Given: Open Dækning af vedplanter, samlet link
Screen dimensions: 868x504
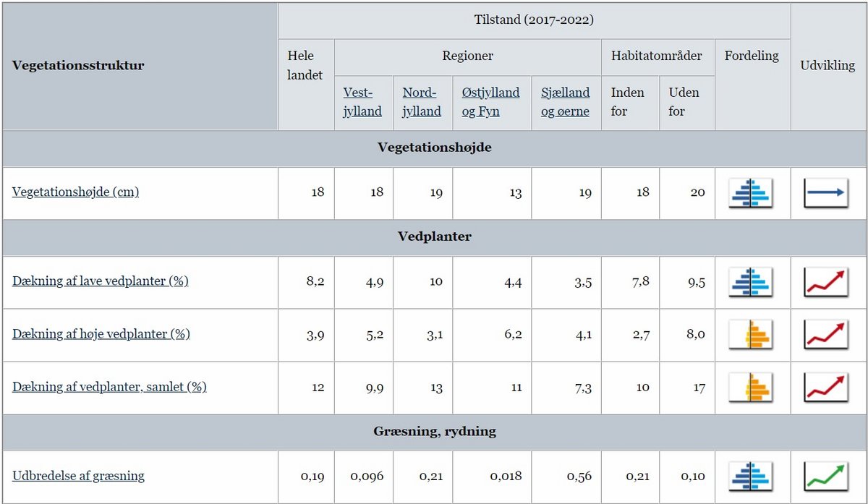Looking at the screenshot, I should coord(109,387).
